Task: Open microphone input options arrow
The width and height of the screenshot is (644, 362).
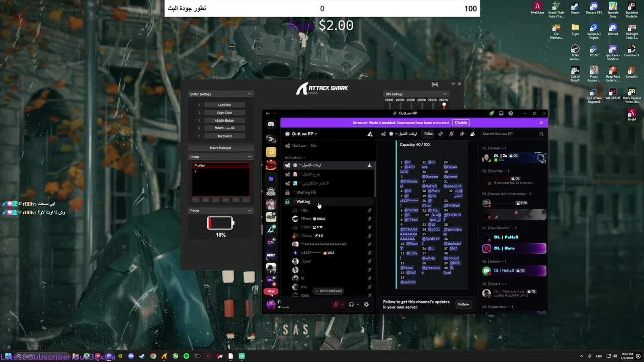Action: point(343,304)
